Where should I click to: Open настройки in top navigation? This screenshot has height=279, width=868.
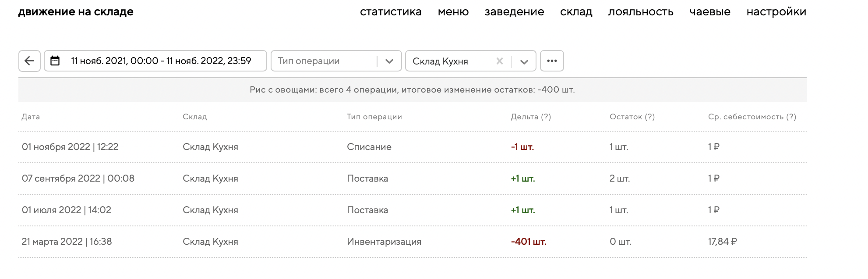pyautogui.click(x=776, y=12)
